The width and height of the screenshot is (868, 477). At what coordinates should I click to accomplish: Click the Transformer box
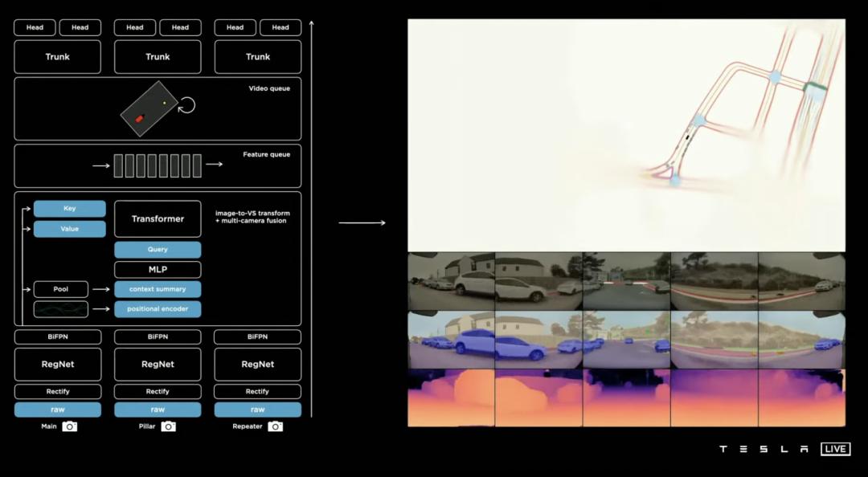coord(158,218)
